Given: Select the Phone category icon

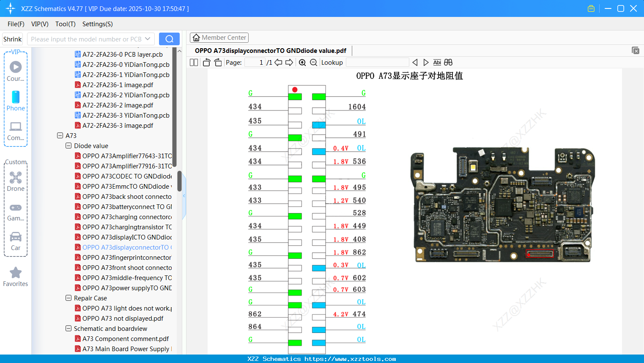Looking at the screenshot, I should pos(16,101).
